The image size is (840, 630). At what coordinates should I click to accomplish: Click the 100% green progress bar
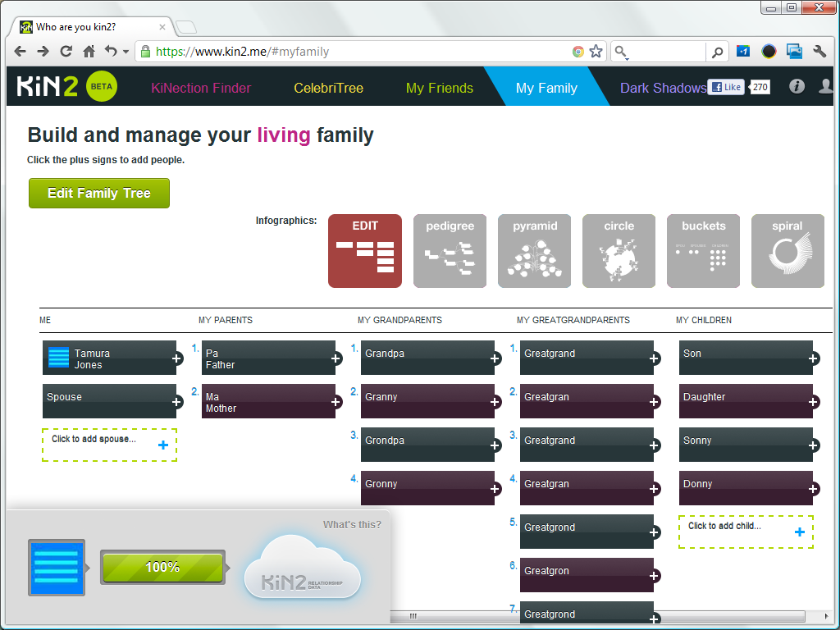[162, 567]
